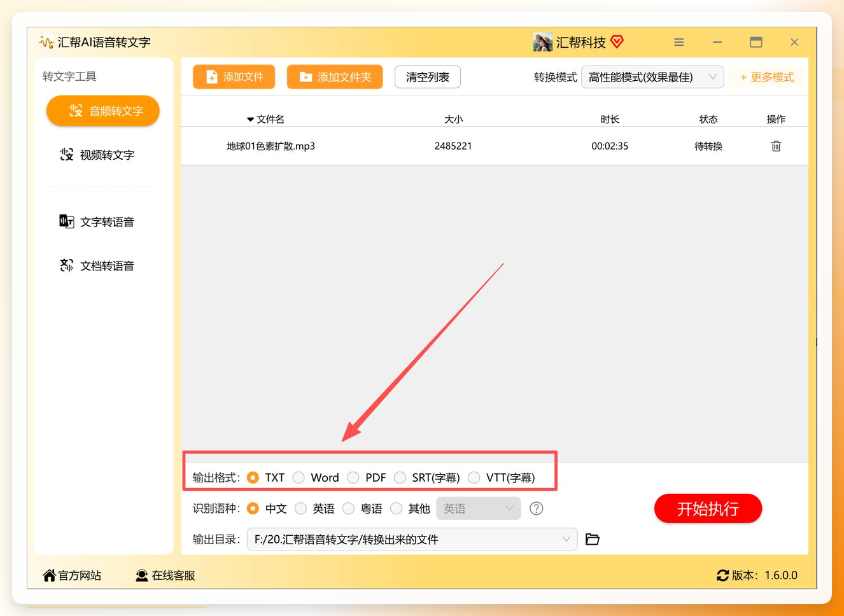The image size is (844, 616).
Task: Switch to 文档转语音
Action: tap(97, 265)
